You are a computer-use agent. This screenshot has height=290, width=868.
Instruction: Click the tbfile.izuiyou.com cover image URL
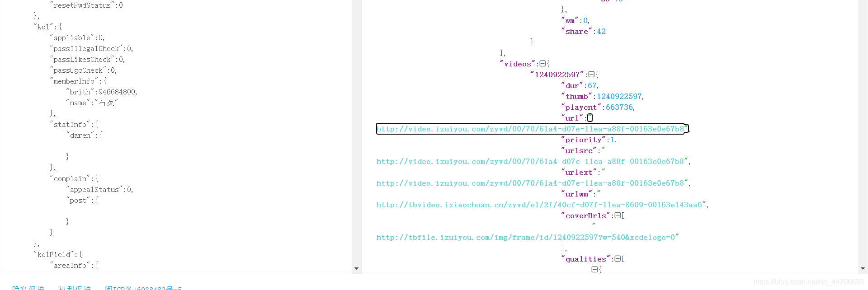[x=525, y=237]
